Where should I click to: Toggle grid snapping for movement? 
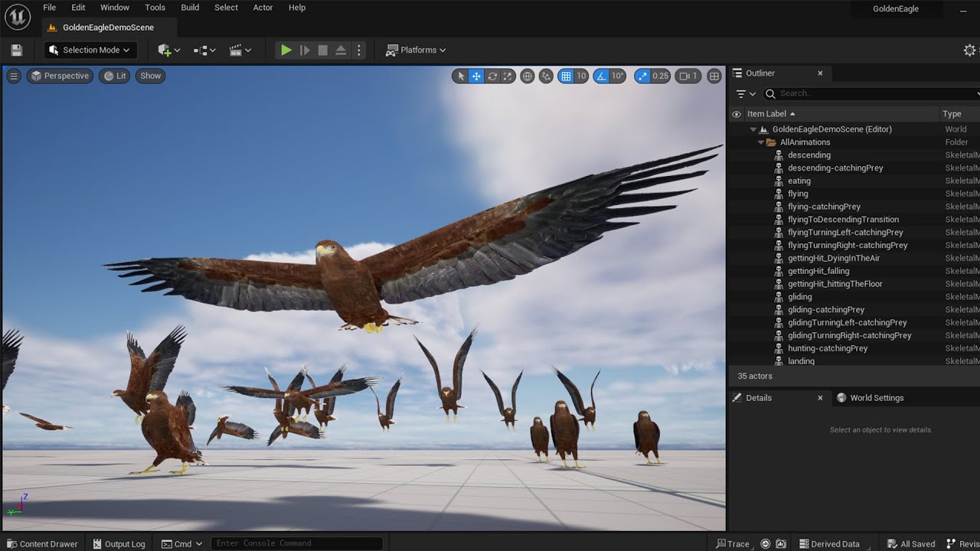click(x=566, y=76)
